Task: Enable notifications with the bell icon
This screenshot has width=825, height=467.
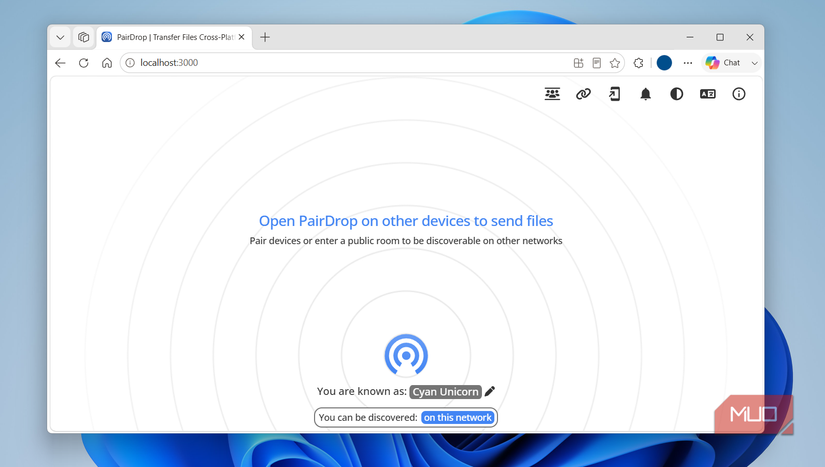Action: (x=646, y=94)
